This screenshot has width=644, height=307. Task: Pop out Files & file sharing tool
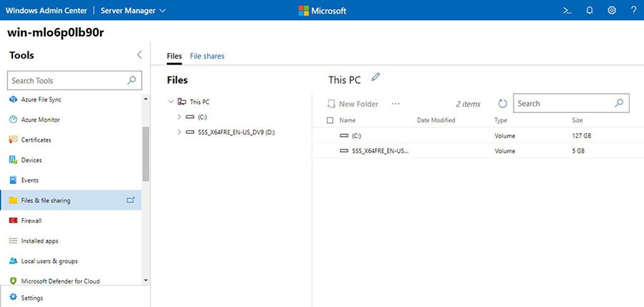(130, 200)
